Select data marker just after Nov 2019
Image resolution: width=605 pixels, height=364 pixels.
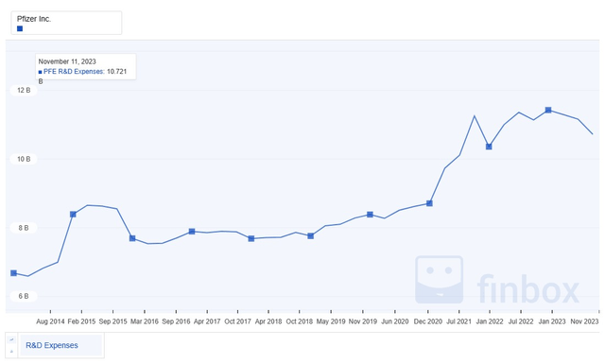coord(370,215)
